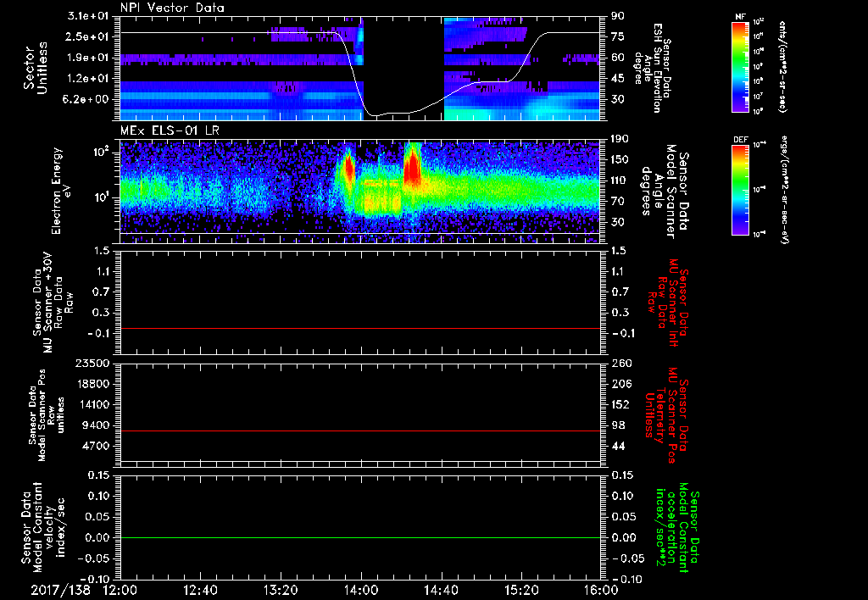Click the 75 degree elevation tick

pyautogui.click(x=618, y=36)
